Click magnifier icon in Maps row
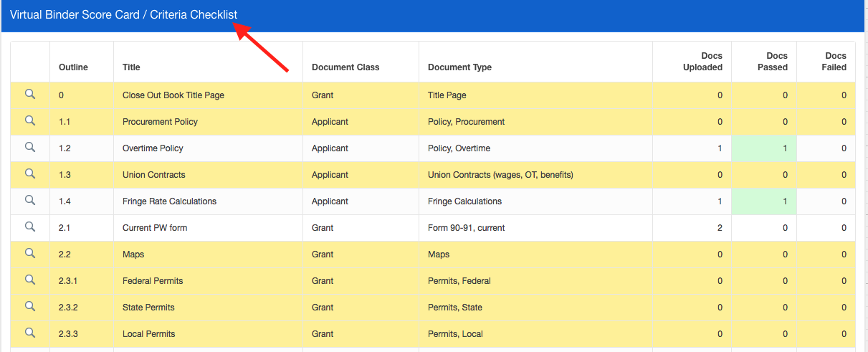 (x=30, y=253)
